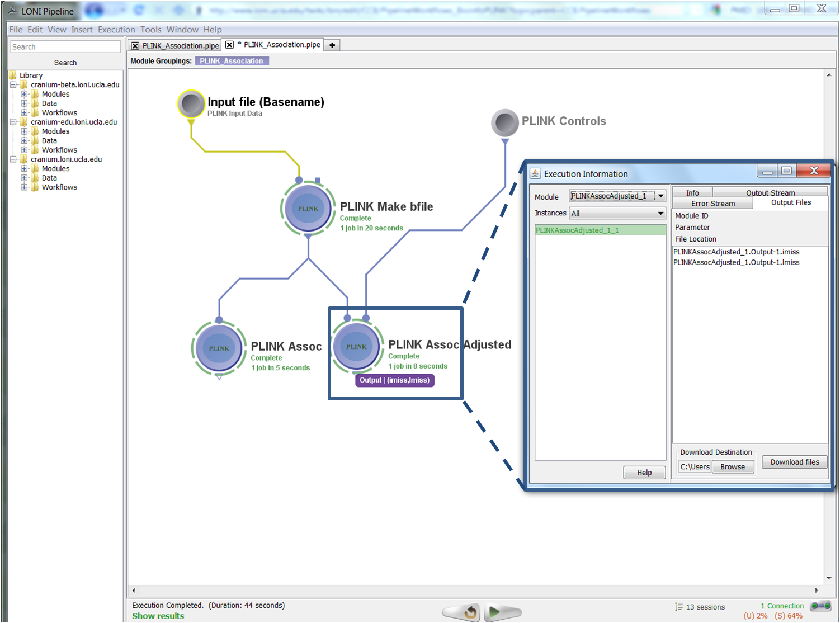Click the Execution Information window Java icon
This screenshot has width=840, height=623.
(x=535, y=173)
